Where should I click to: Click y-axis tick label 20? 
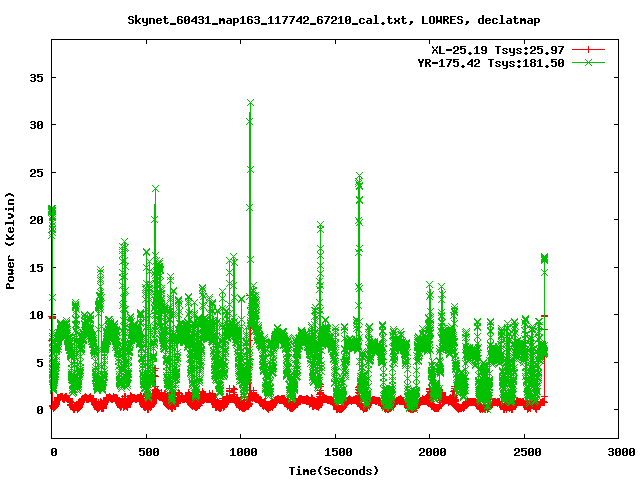coord(36,220)
